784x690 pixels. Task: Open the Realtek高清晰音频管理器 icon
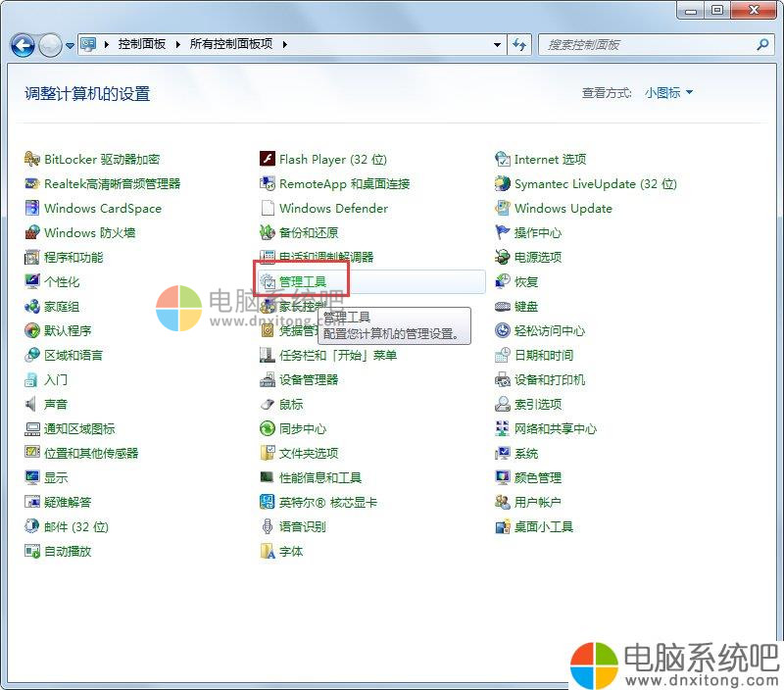point(32,184)
